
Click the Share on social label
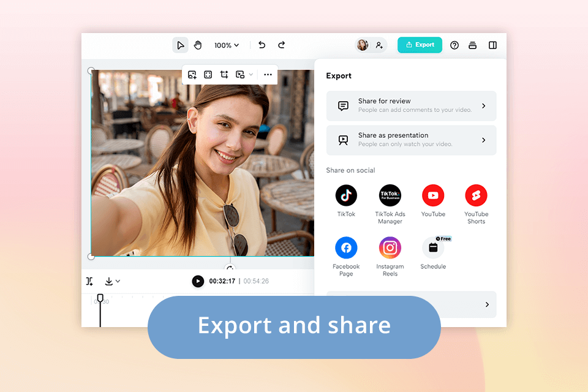click(350, 170)
